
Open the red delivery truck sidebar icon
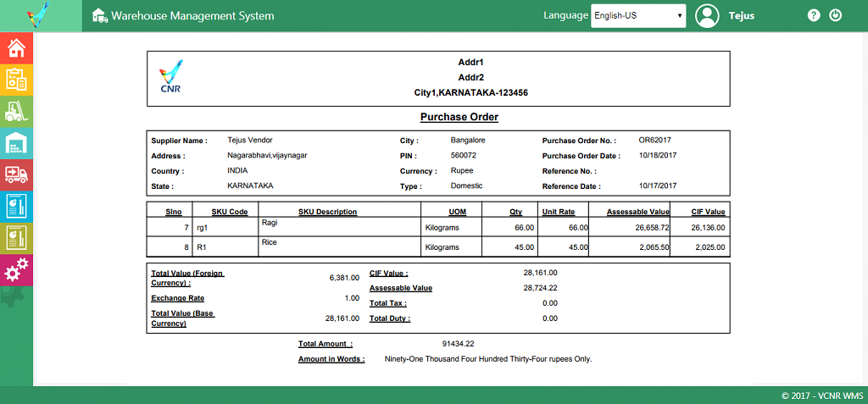(16, 174)
